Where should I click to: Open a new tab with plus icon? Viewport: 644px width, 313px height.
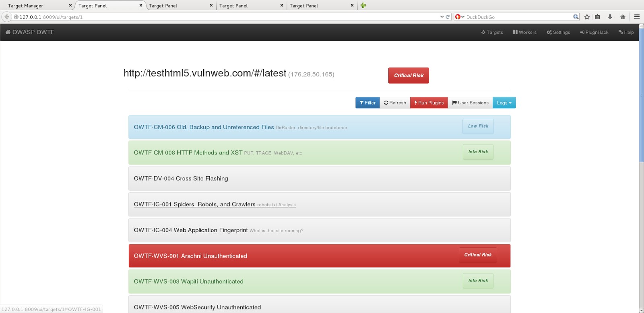click(363, 6)
